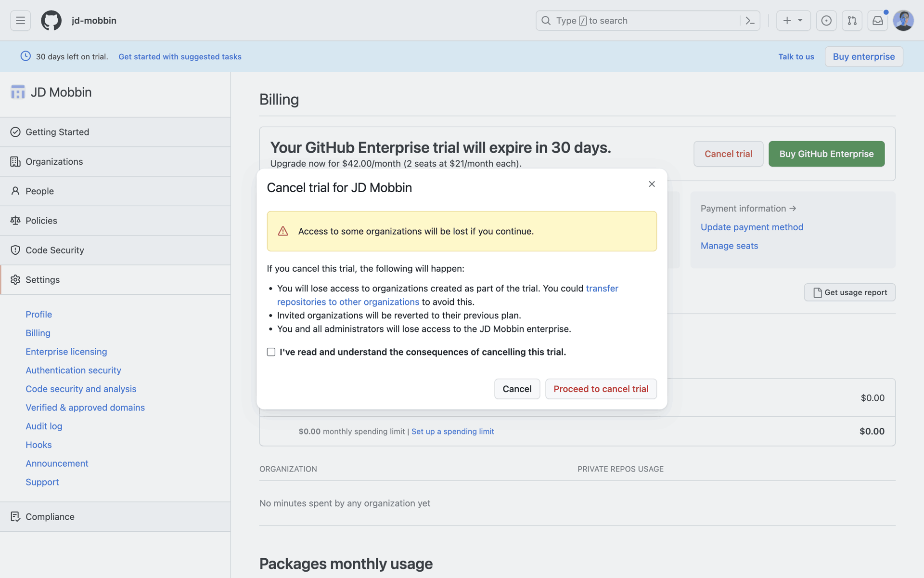Open Payment information arrow link

click(748, 209)
